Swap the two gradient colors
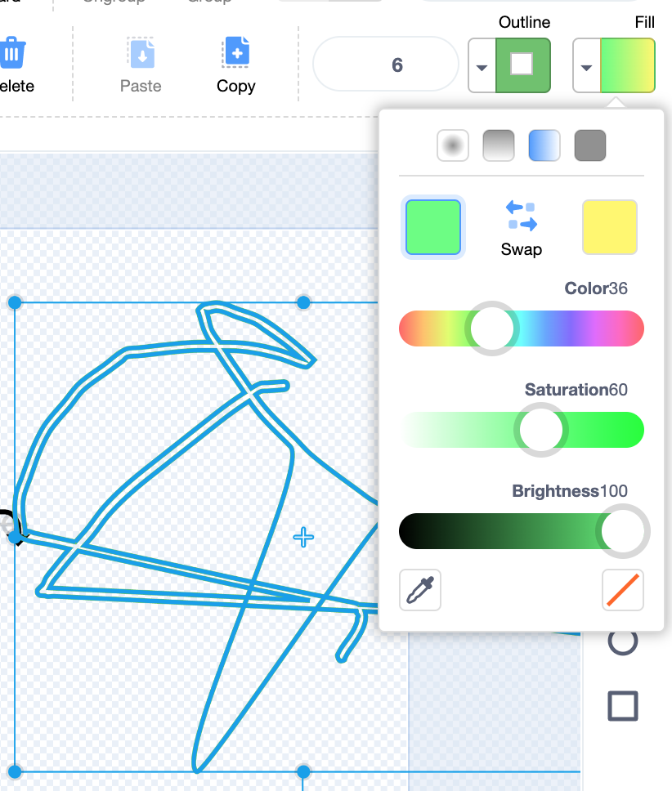Image resolution: width=672 pixels, height=791 pixels. (x=522, y=229)
